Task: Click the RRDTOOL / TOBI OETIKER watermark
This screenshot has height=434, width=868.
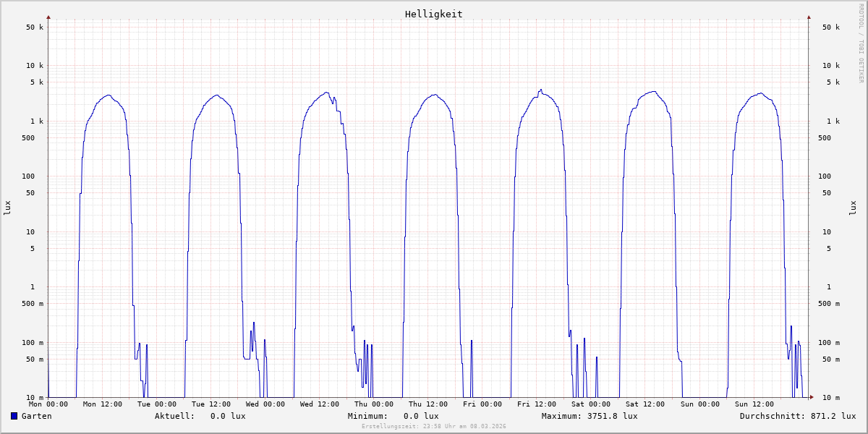Action: click(861, 43)
